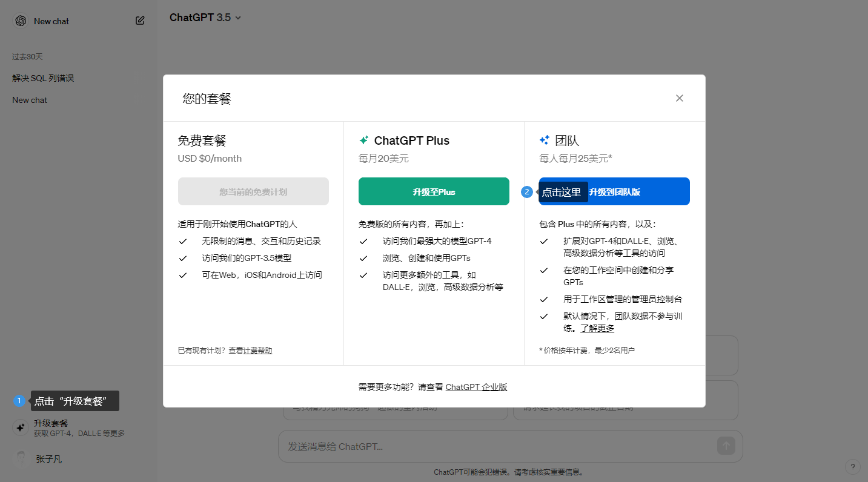Click the ChatGPT Plus sparkle icon
Viewport: 868px width, 482px height.
(x=363, y=140)
